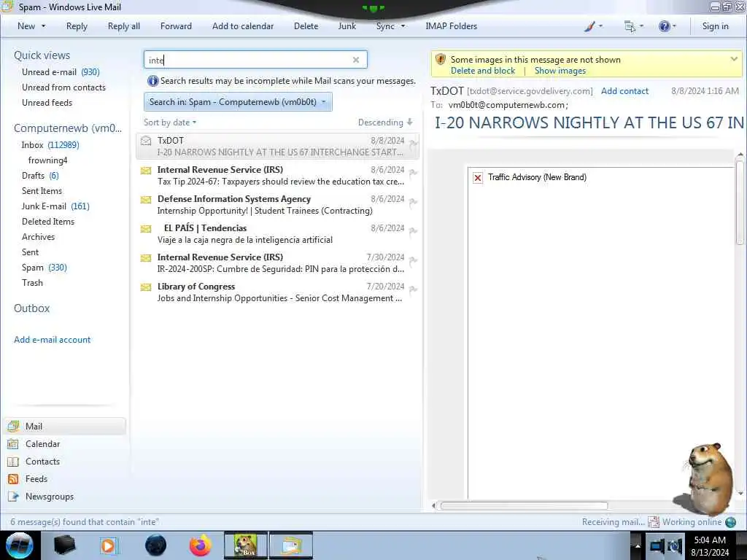Open the Menus icon in toolbar
747x560 pixels.
click(630, 26)
